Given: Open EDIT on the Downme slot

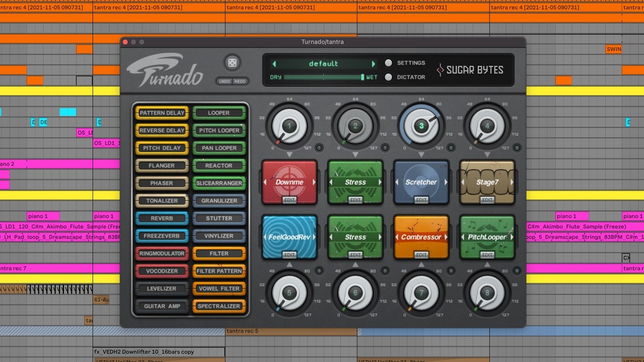Looking at the screenshot, I should [x=290, y=200].
